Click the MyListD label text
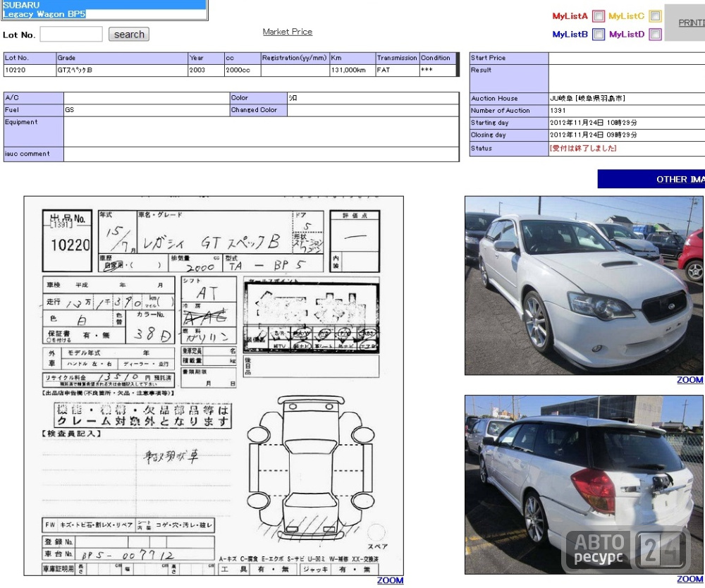Viewport: 705px width, 588px height. click(627, 34)
